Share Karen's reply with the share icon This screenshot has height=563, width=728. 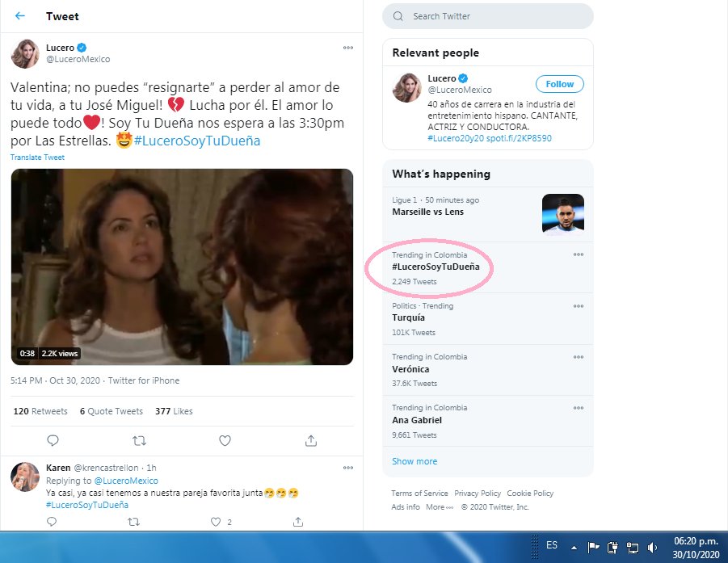(298, 522)
